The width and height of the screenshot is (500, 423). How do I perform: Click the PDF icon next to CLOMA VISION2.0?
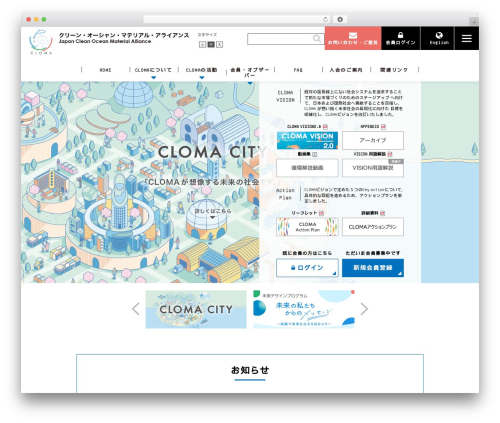click(325, 127)
